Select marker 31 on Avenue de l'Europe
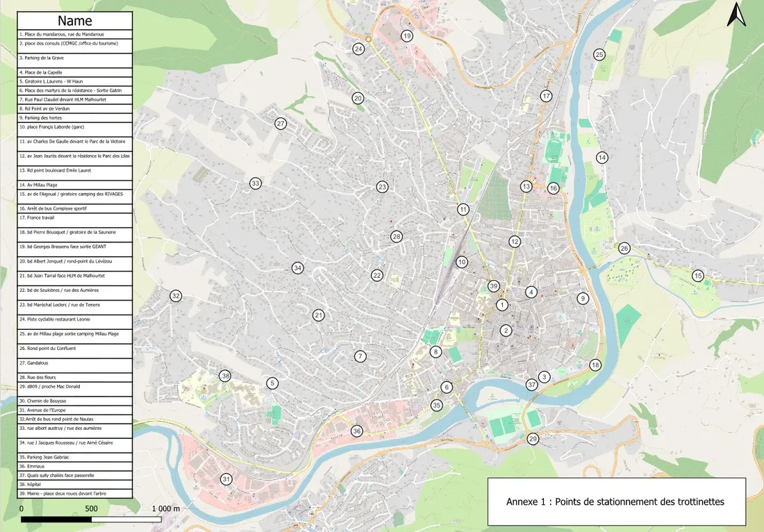764x532 pixels. (226, 479)
